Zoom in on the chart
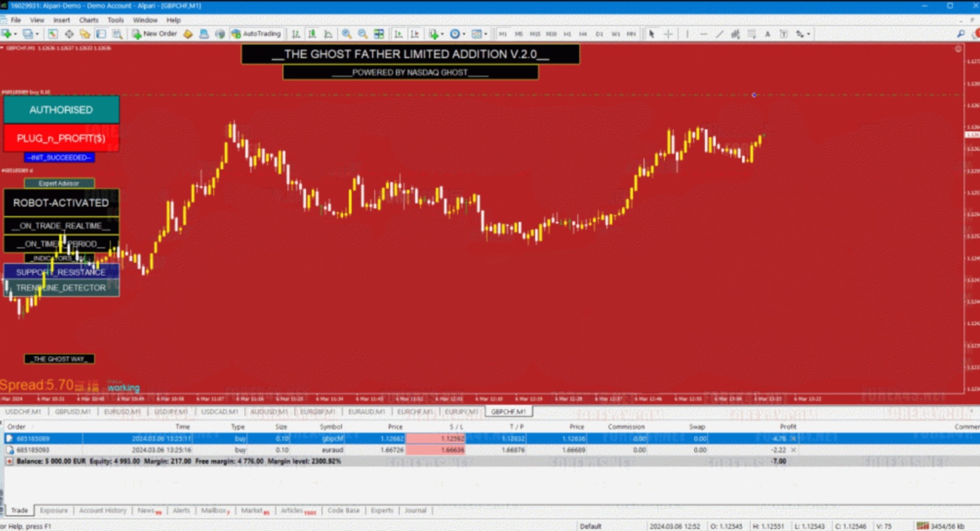The width and height of the screenshot is (980, 531). [x=347, y=34]
